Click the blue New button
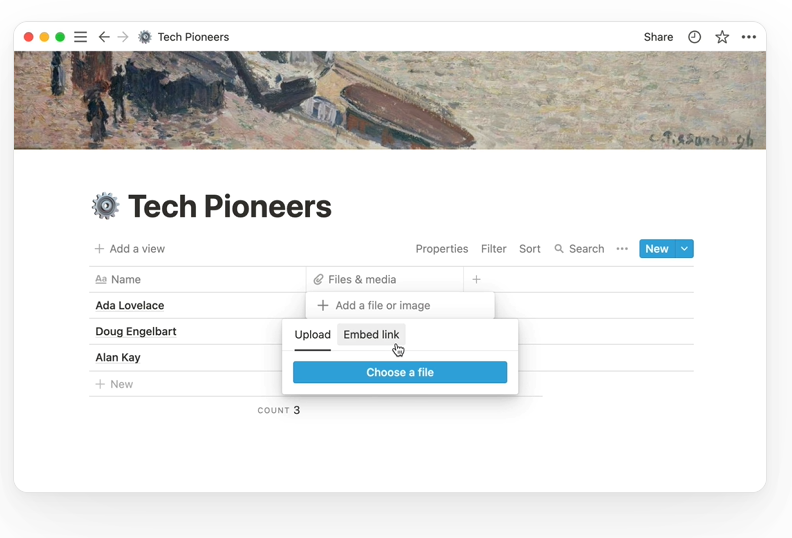Viewport: 792px width, 538px height. coord(657,249)
